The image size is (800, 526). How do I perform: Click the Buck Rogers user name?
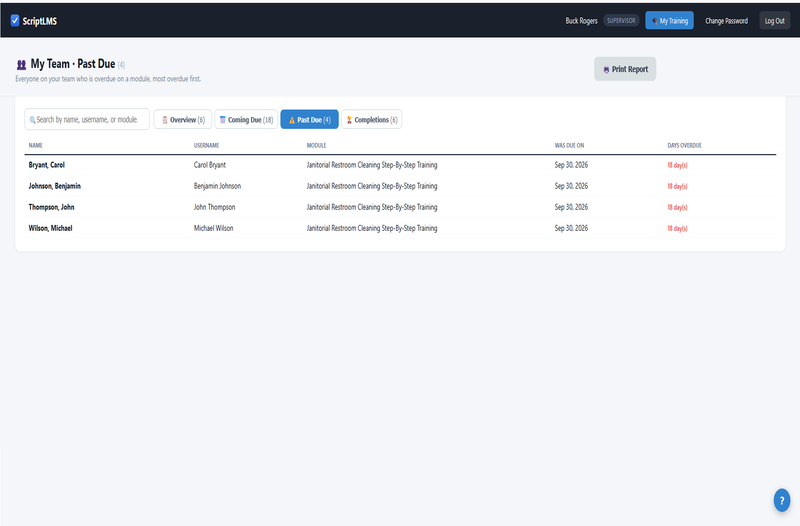(x=581, y=21)
